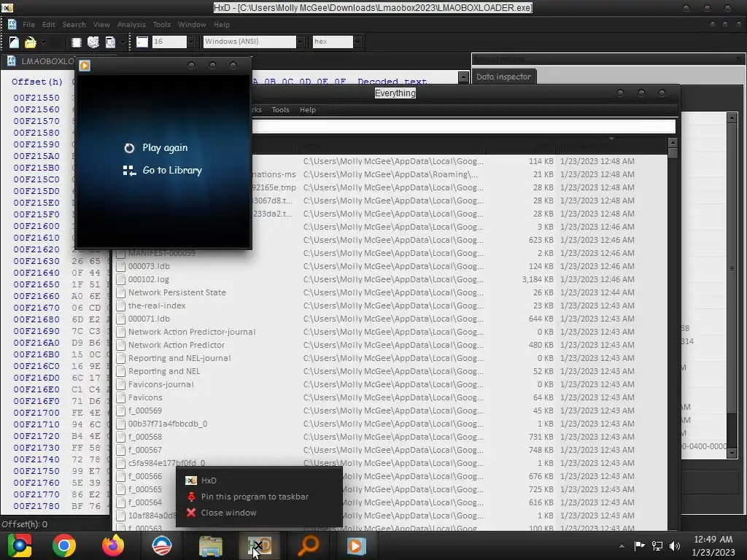Click the Open file folder icon in HxD
The height and width of the screenshot is (560, 747).
click(x=30, y=42)
